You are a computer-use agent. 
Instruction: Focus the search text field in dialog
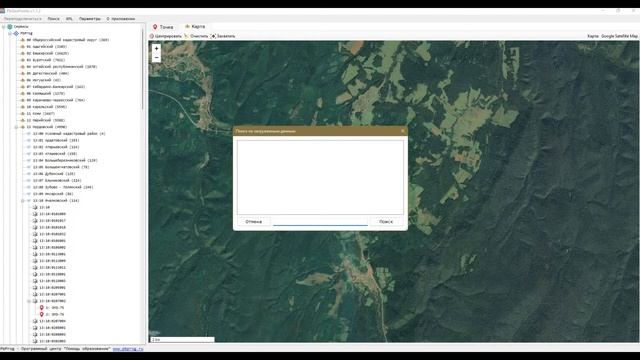[x=320, y=222]
